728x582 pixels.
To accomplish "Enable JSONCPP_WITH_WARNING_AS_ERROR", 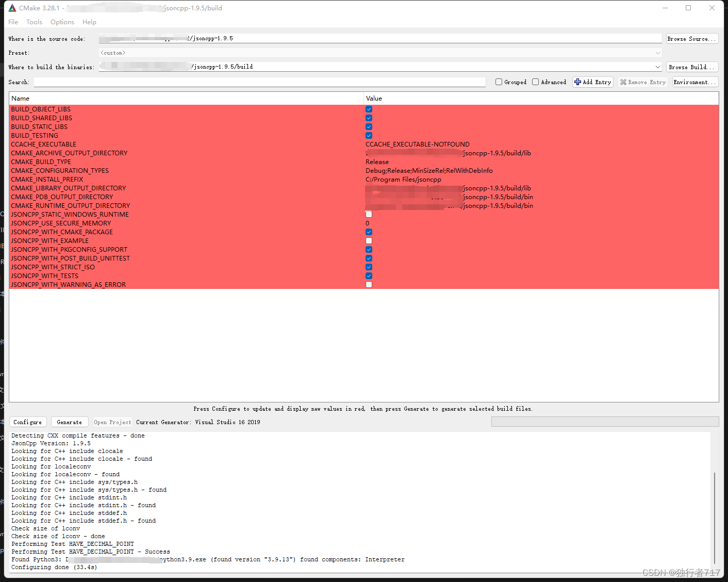I will [369, 284].
